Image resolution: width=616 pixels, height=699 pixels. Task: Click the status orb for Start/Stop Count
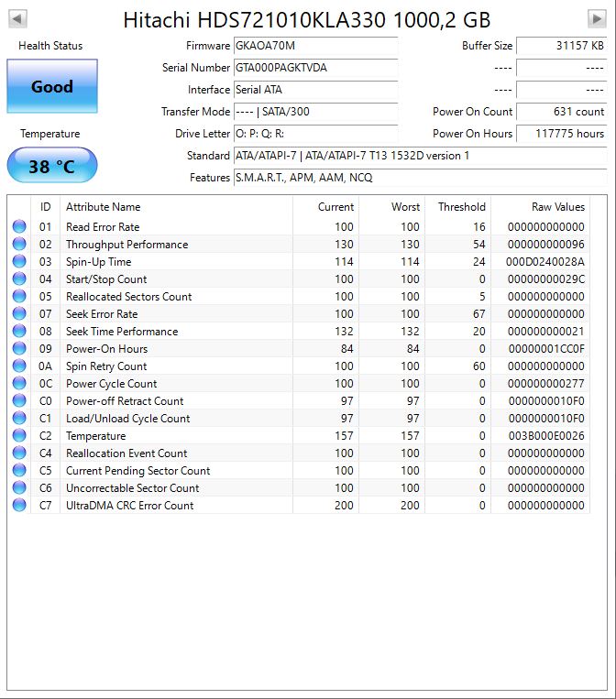(x=19, y=279)
